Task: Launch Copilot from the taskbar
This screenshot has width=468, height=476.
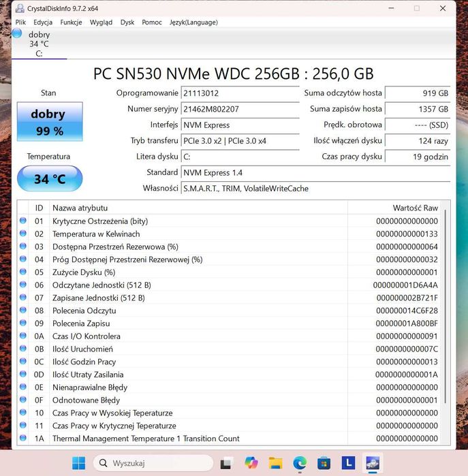Action: coord(251,463)
